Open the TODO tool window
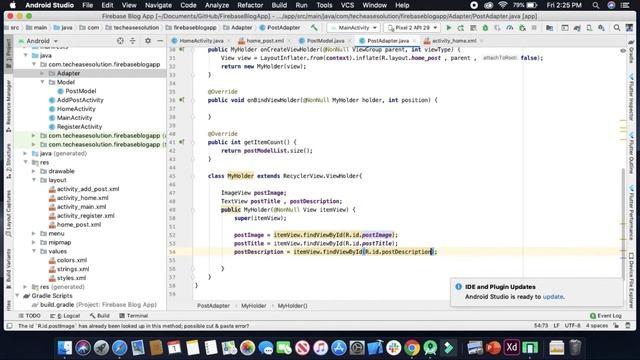 click(x=29, y=316)
